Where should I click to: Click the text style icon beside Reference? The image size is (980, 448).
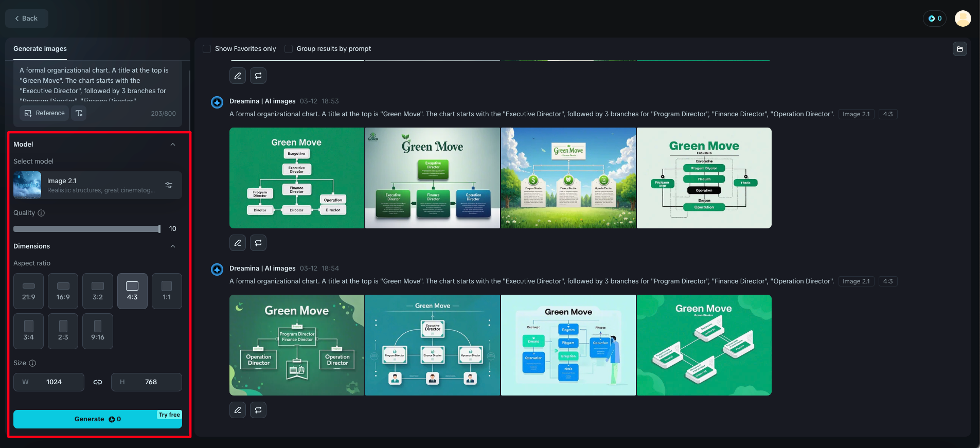pos(79,113)
